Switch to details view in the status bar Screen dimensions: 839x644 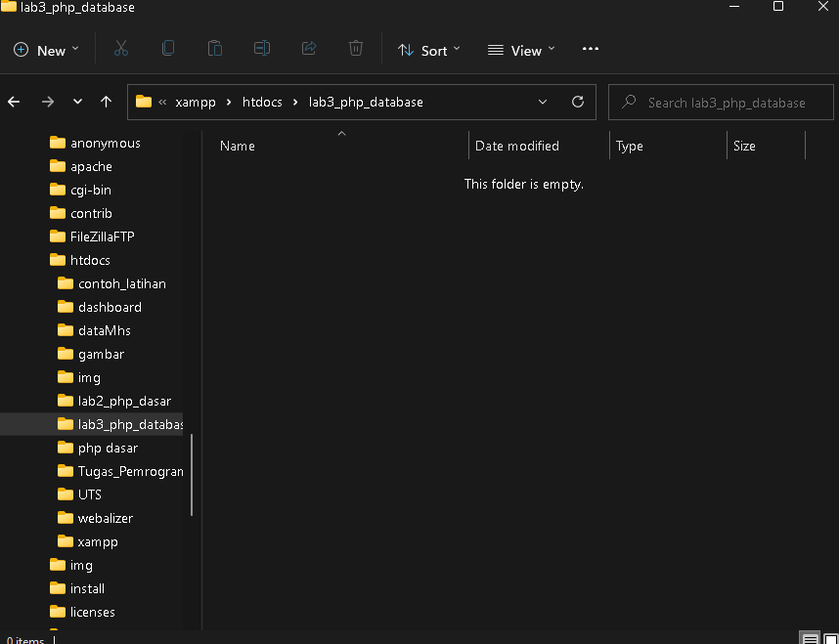click(x=810, y=636)
